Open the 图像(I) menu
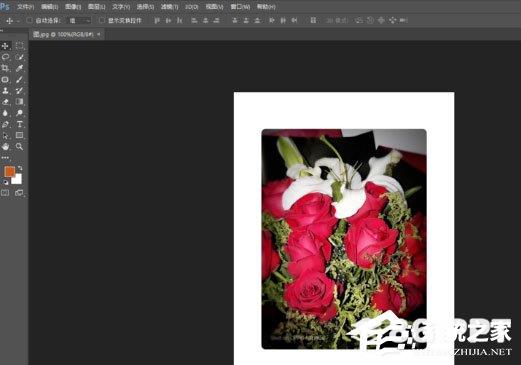The image size is (521, 365). click(73, 7)
